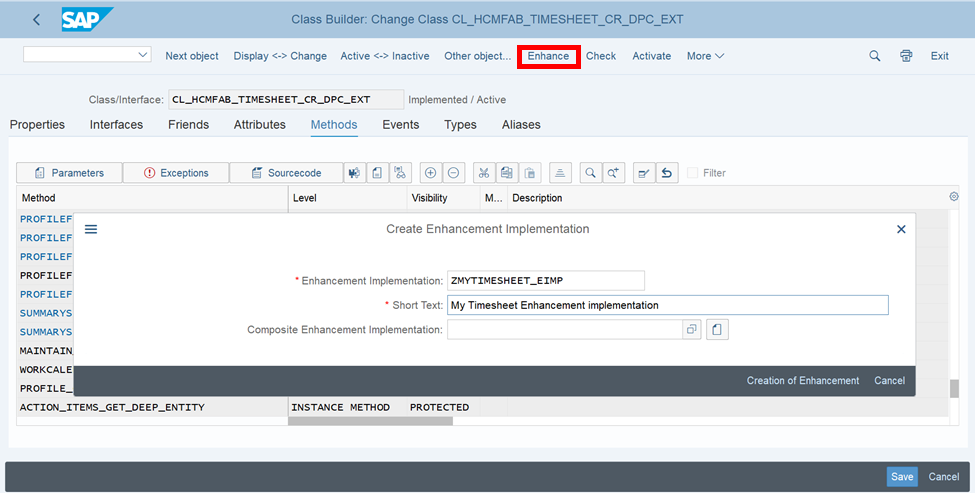Cut with the scissors icon
Screen dimensions: 975x493
tap(484, 173)
